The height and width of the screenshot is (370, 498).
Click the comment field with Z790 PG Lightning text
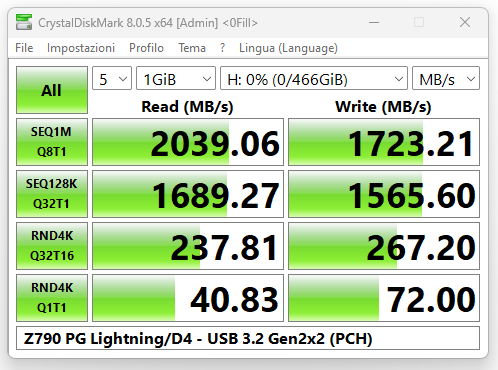click(248, 338)
